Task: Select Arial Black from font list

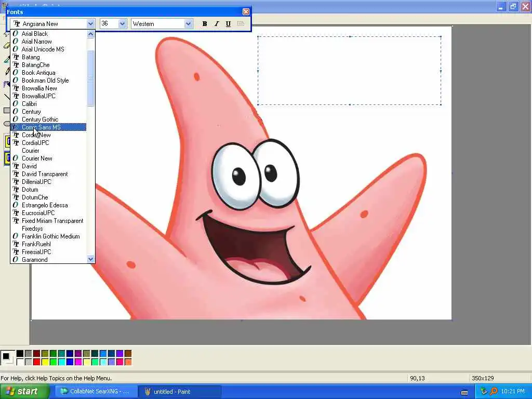Action: pos(48,34)
